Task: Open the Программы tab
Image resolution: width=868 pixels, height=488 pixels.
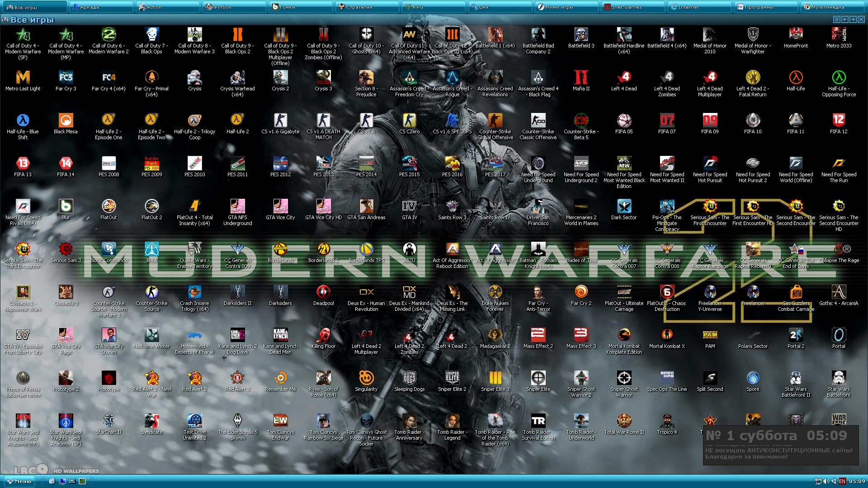Action: 766,7
